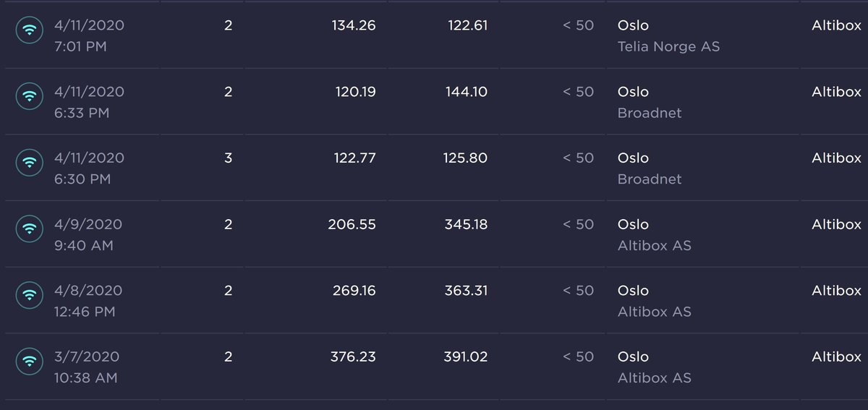Click the wifi icon for 4/8/2020 result
The image size is (868, 410).
[x=30, y=295]
